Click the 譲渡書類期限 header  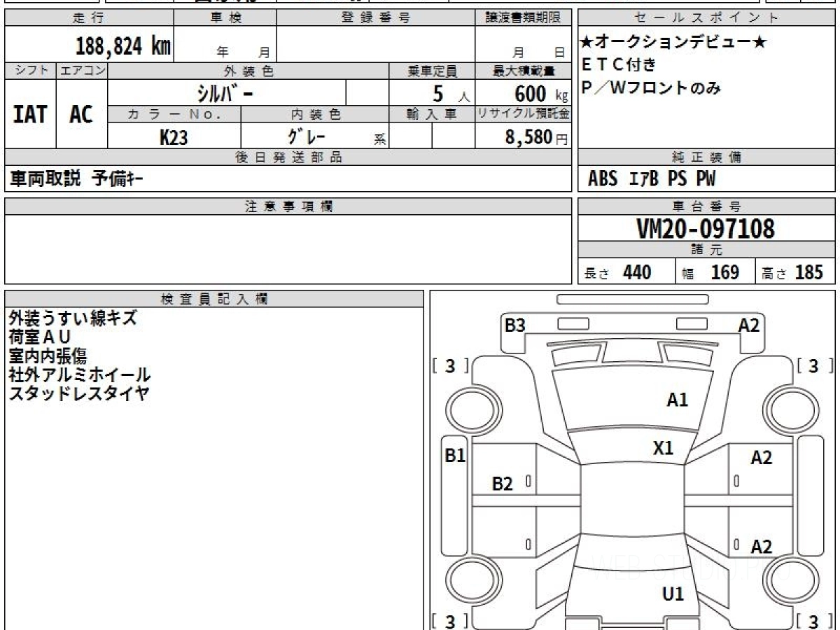[523, 18]
